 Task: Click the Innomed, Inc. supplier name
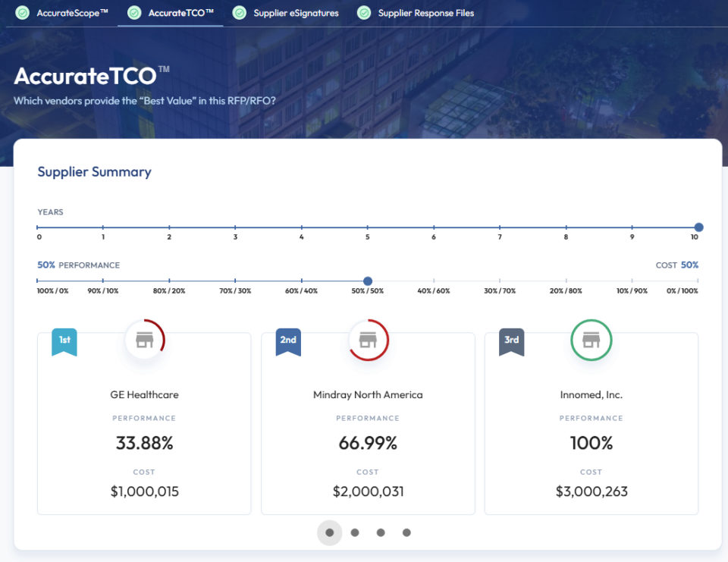pyautogui.click(x=591, y=394)
